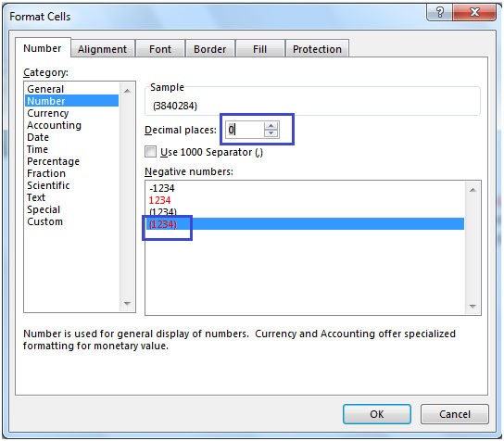This screenshot has height=441, width=504.
Task: Select the Accounting category
Action: click(54, 125)
